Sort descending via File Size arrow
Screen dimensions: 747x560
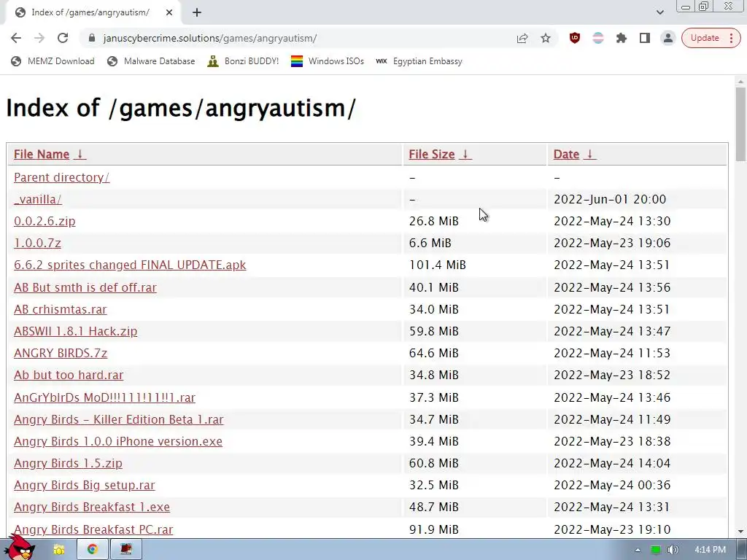465,155
